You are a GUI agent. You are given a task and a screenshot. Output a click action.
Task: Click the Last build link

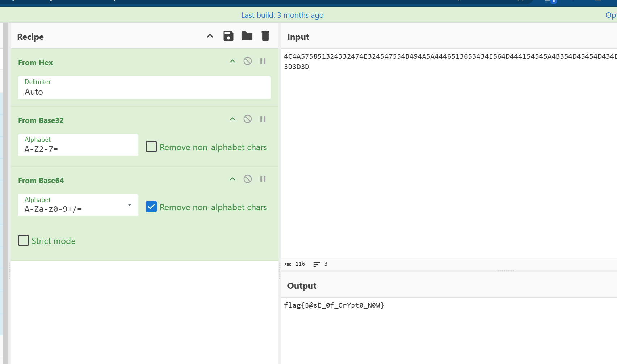tap(282, 15)
